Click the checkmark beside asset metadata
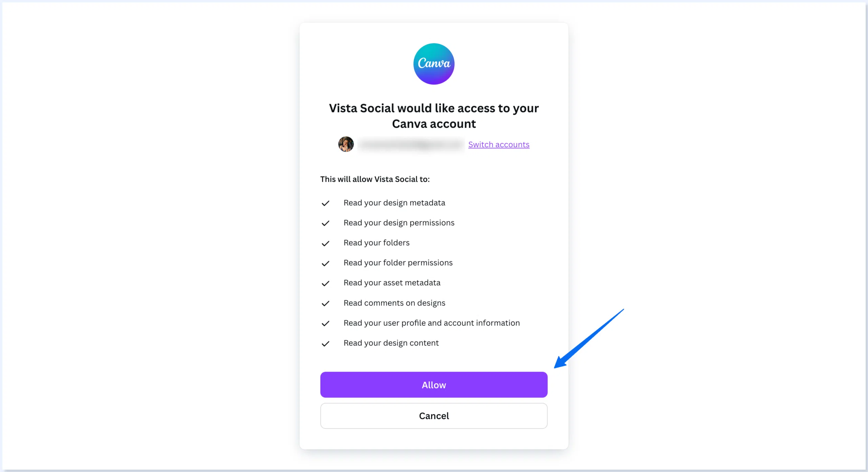Image resolution: width=868 pixels, height=472 pixels. (325, 283)
